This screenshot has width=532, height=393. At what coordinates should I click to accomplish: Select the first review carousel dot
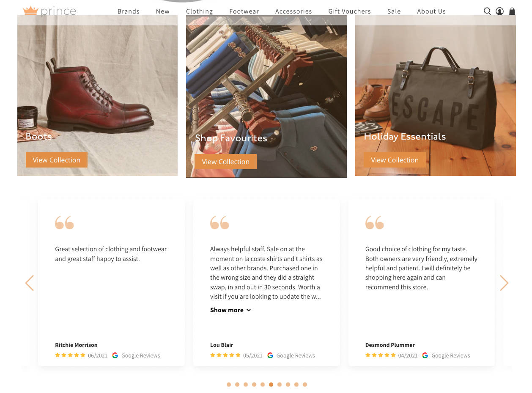click(x=229, y=385)
